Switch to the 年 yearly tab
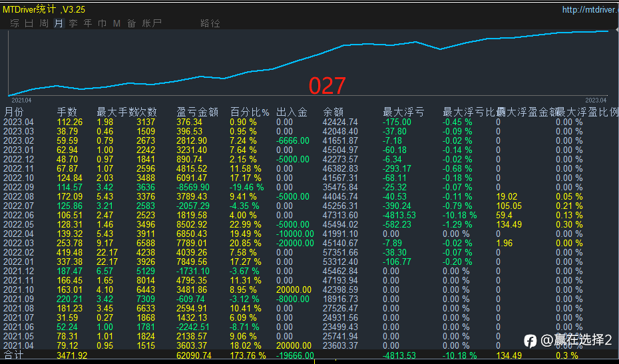The width and height of the screenshot is (619, 364). click(88, 23)
